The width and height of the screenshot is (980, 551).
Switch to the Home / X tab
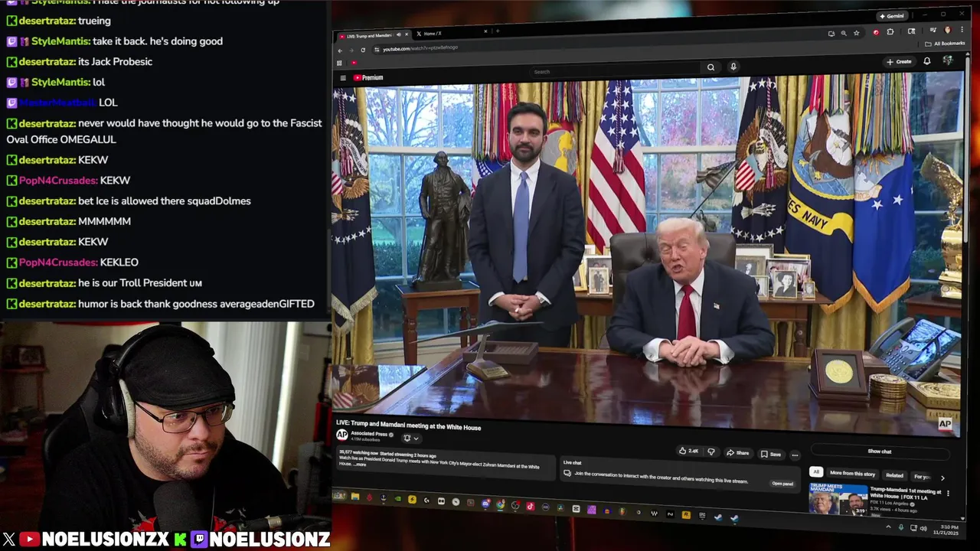452,34
